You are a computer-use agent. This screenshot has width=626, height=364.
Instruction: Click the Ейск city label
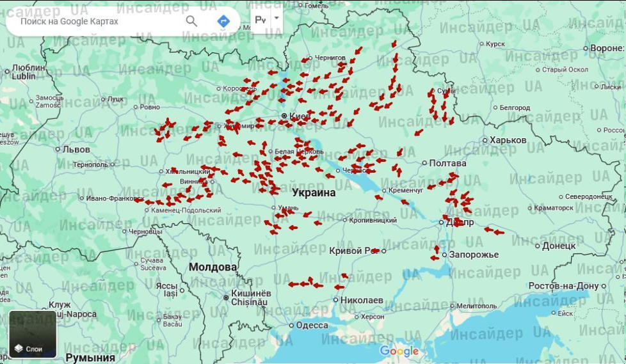pos(565,313)
